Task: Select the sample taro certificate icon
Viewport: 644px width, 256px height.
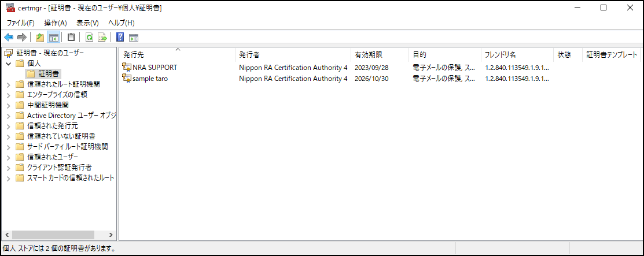Action: point(127,79)
